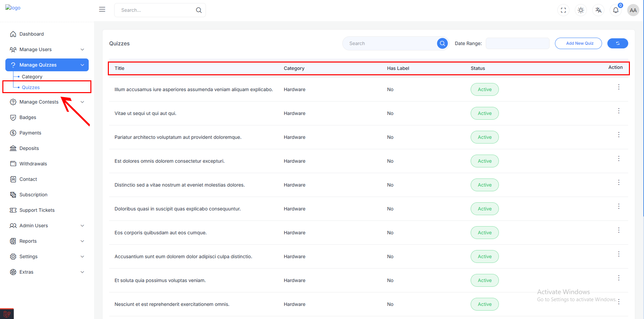Open Withdrawals in the sidebar
This screenshot has width=644, height=319.
coord(47,164)
